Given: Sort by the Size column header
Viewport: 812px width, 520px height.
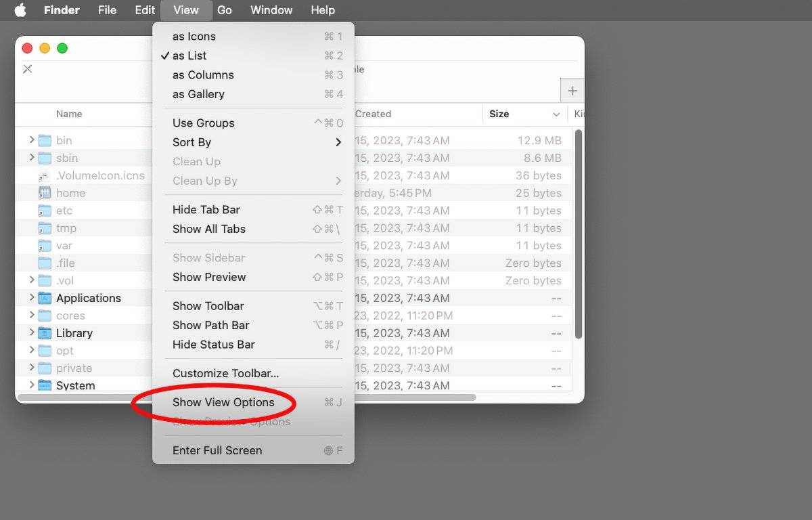Looking at the screenshot, I should coord(499,114).
